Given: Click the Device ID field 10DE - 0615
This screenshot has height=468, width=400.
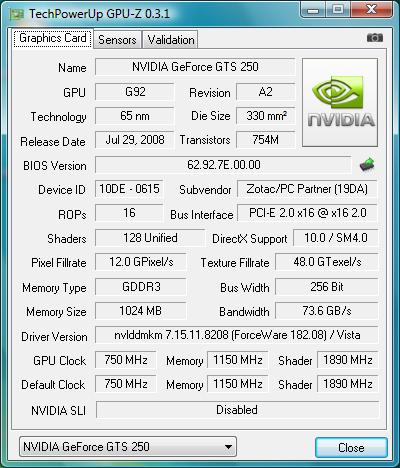Looking at the screenshot, I should [129, 189].
